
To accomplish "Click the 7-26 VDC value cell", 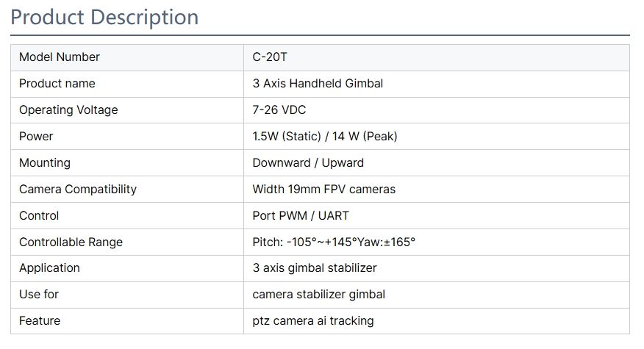I will coord(279,110).
